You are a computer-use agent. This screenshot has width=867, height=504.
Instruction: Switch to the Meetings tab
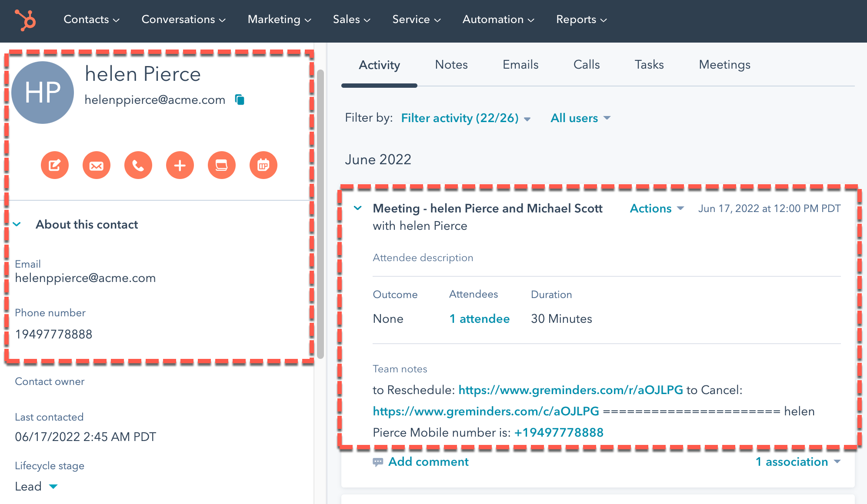coord(724,64)
